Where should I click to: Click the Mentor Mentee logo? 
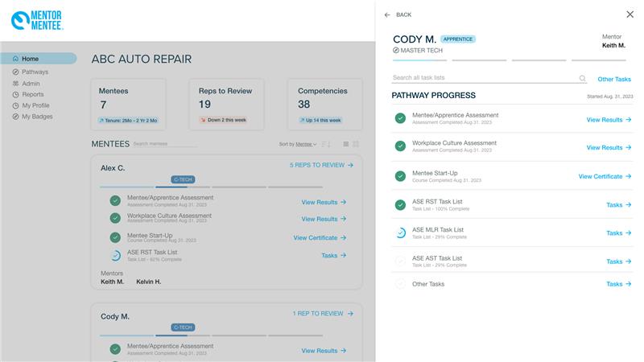pos(37,20)
